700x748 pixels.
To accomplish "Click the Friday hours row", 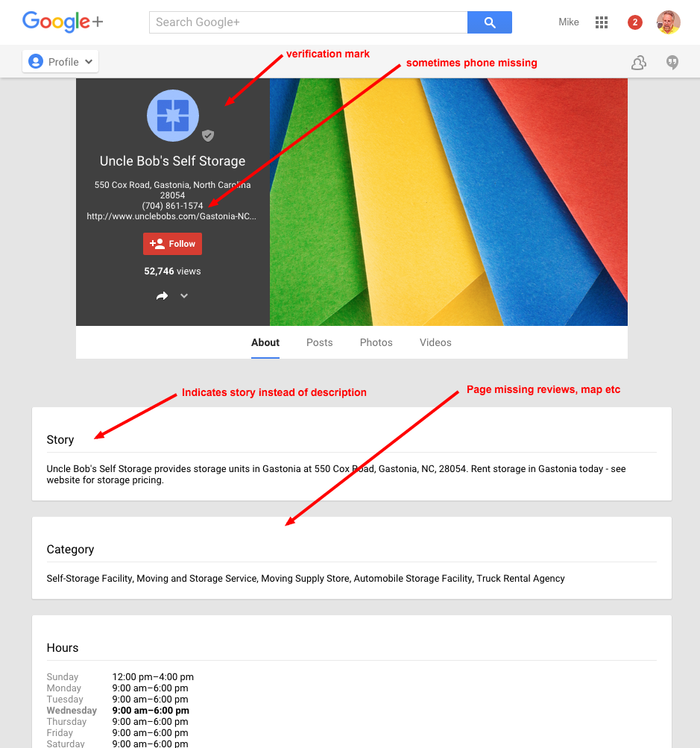I will click(x=117, y=733).
